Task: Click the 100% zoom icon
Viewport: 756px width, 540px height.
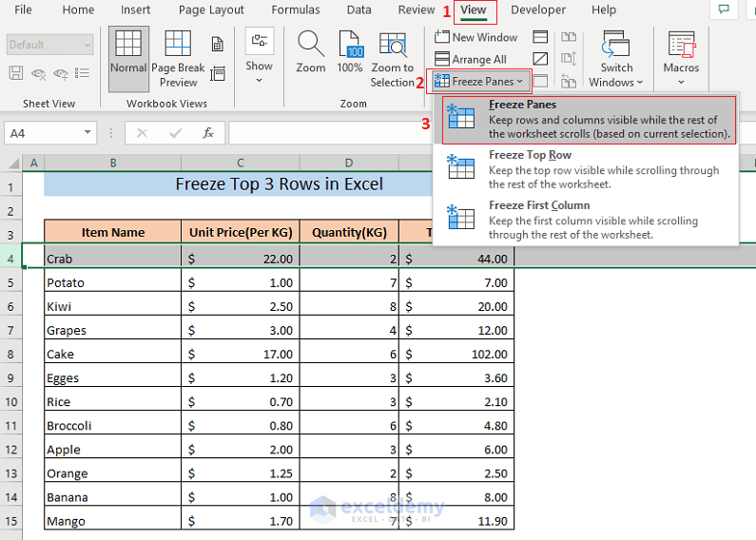Action: (x=350, y=44)
